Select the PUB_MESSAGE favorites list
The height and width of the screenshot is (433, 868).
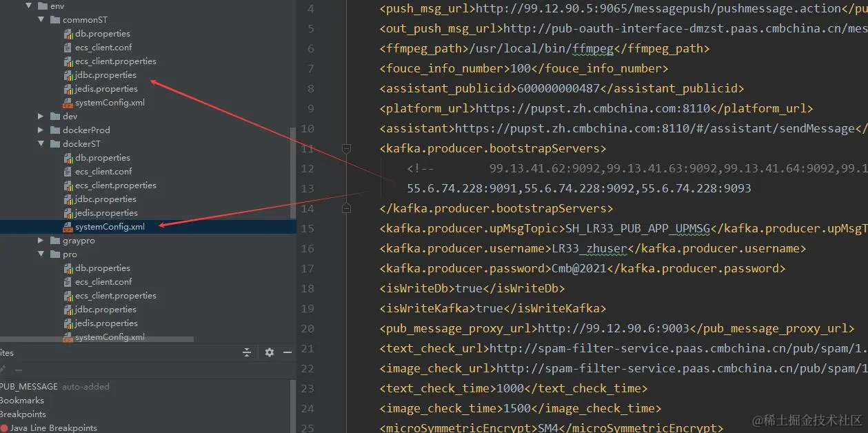[x=29, y=387]
